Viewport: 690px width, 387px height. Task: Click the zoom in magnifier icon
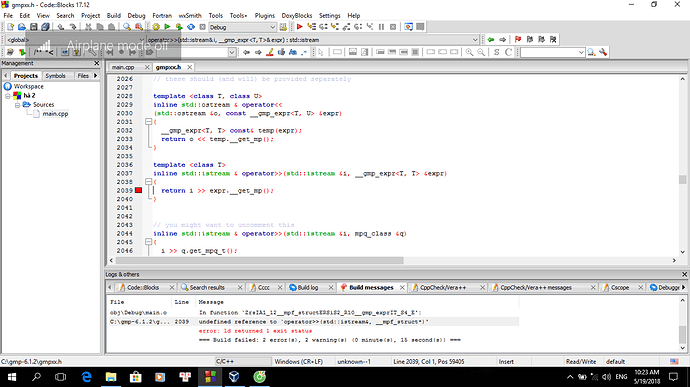(x=470, y=52)
